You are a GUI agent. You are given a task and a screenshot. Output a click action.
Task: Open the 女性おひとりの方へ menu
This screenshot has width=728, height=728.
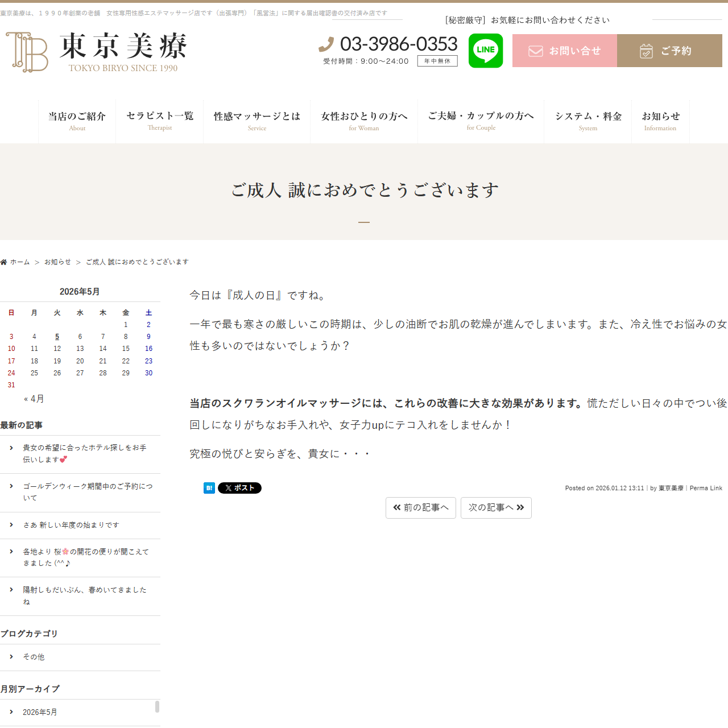[x=364, y=121]
